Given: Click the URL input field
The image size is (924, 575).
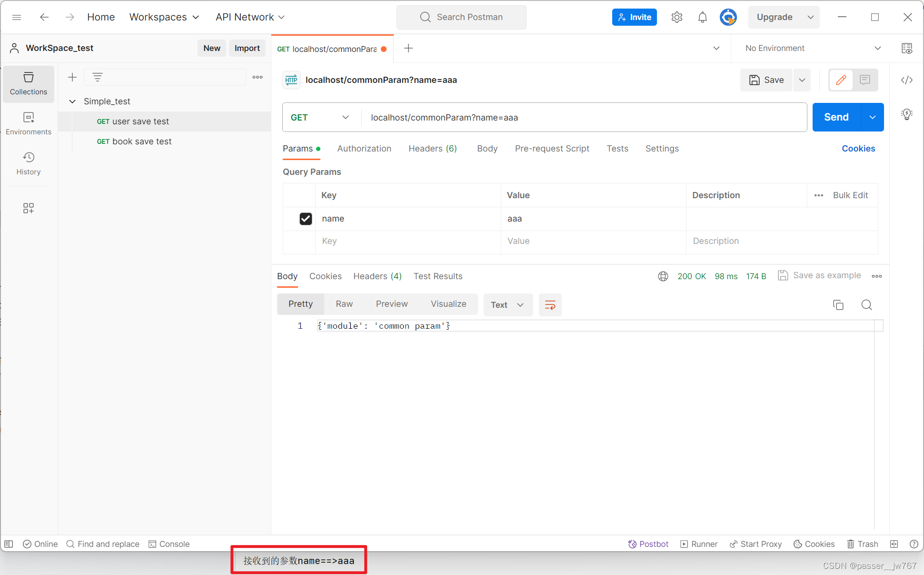Looking at the screenshot, I should (x=585, y=117).
